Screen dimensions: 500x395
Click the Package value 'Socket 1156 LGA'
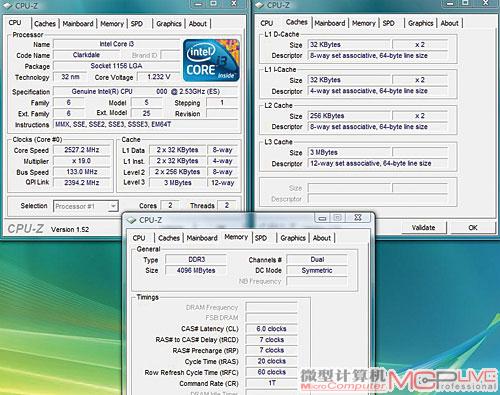[x=117, y=66]
